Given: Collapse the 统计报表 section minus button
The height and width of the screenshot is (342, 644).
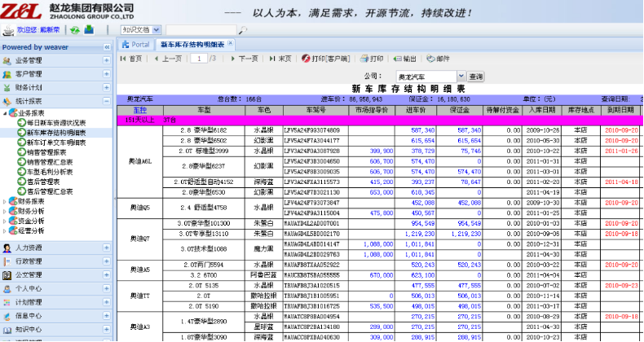Looking at the screenshot, I should [x=107, y=101].
